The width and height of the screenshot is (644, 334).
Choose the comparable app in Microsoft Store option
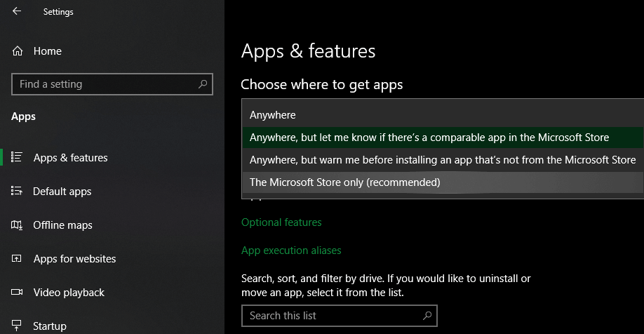[x=443, y=138]
